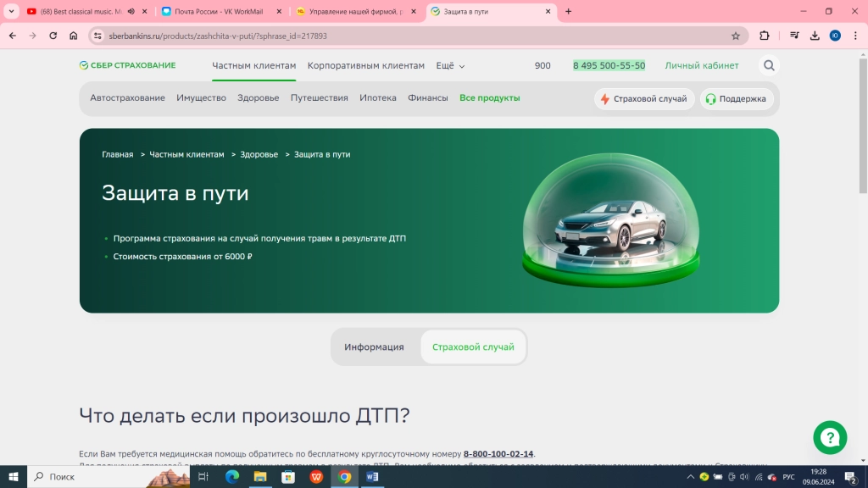Open the notification center icon
Screen dimensions: 868x488
click(852, 477)
